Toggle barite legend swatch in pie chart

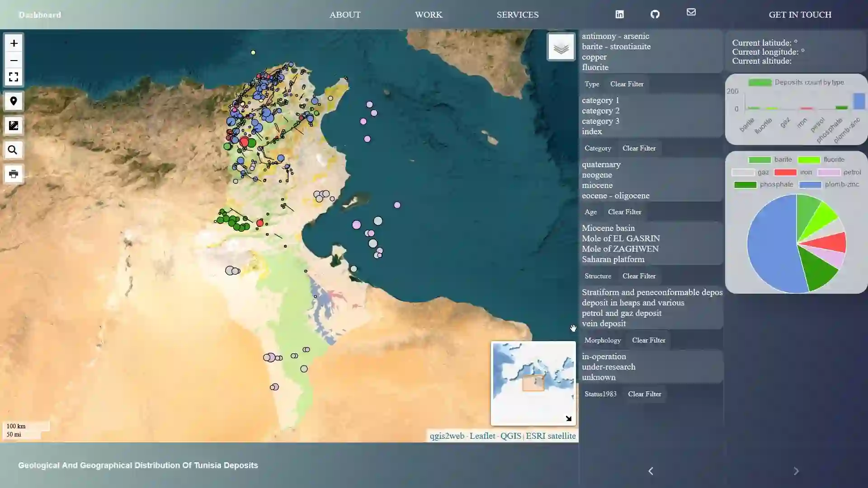click(x=759, y=160)
